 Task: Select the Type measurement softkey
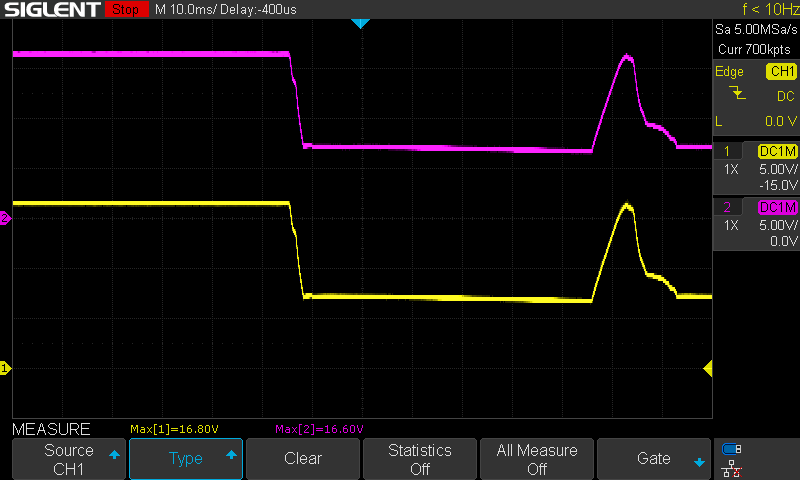[x=186, y=459]
